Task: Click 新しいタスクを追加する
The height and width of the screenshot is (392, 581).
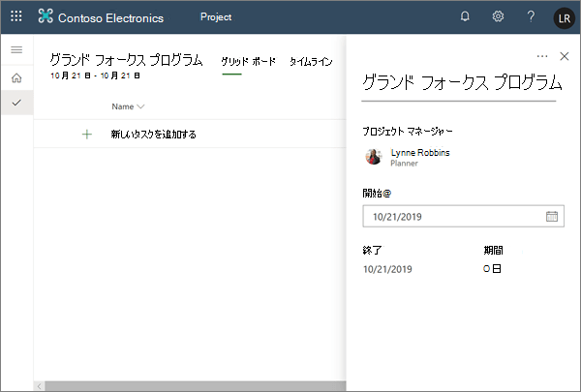Action: [153, 135]
